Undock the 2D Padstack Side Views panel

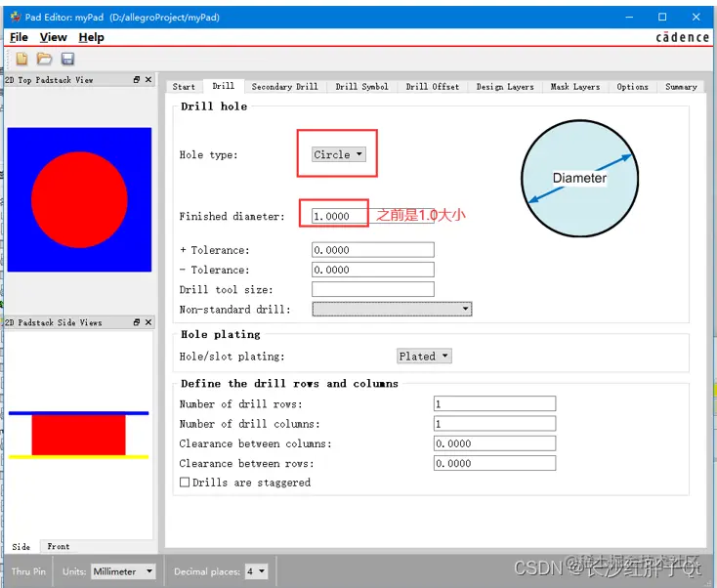tap(136, 322)
